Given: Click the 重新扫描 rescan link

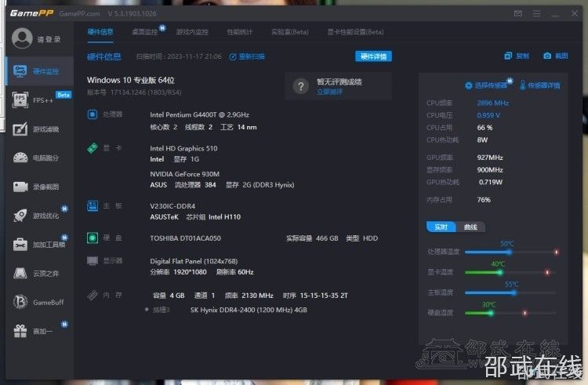Looking at the screenshot, I should pos(247,56).
